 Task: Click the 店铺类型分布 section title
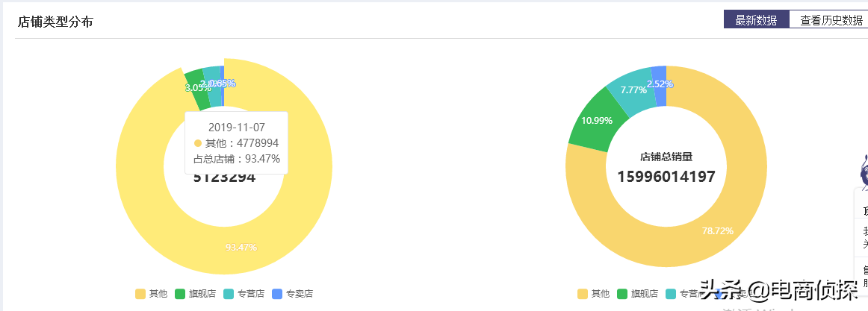(x=55, y=22)
